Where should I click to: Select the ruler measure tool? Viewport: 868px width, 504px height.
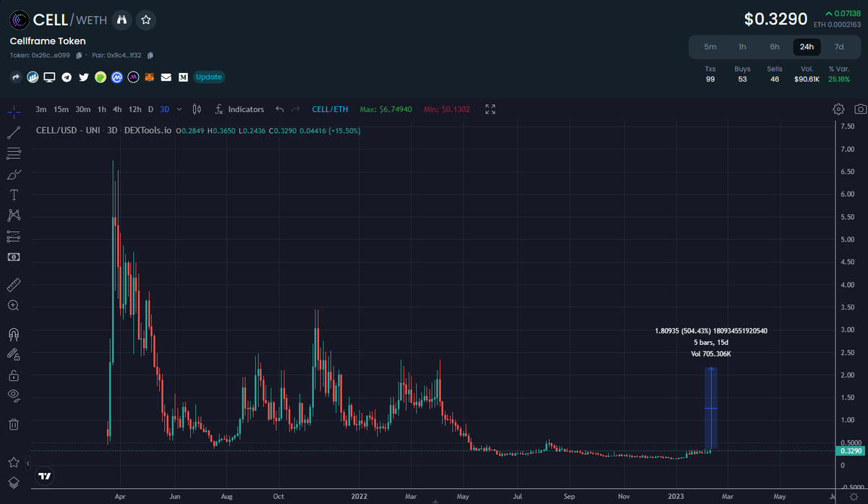[14, 285]
